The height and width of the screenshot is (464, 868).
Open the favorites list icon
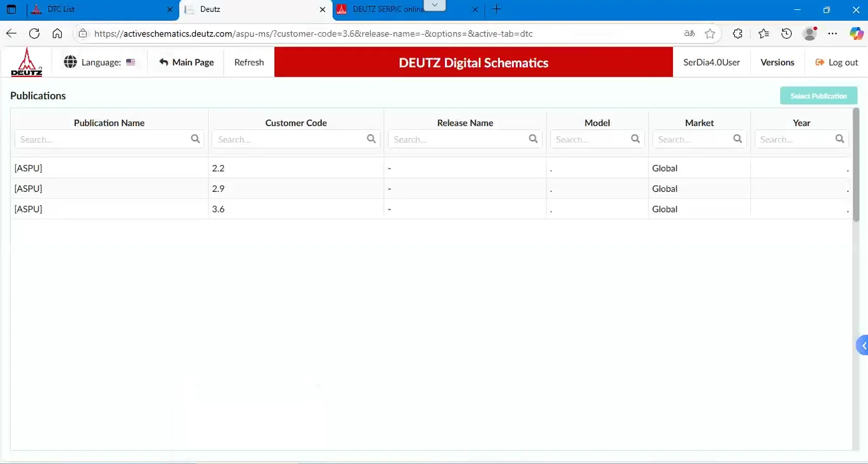pos(764,33)
